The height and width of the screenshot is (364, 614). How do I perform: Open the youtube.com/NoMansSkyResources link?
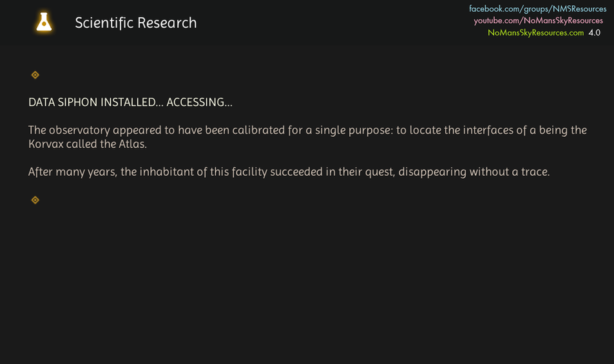click(539, 21)
